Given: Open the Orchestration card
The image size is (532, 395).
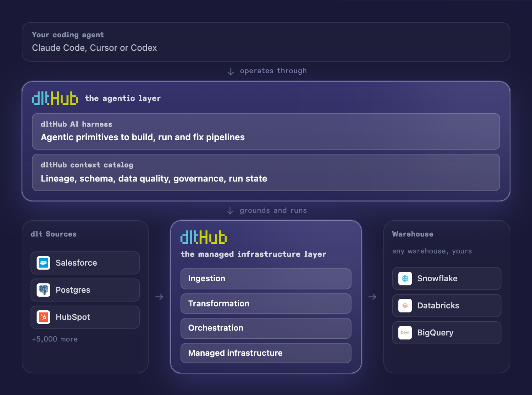Looking at the screenshot, I should pyautogui.click(x=266, y=328).
